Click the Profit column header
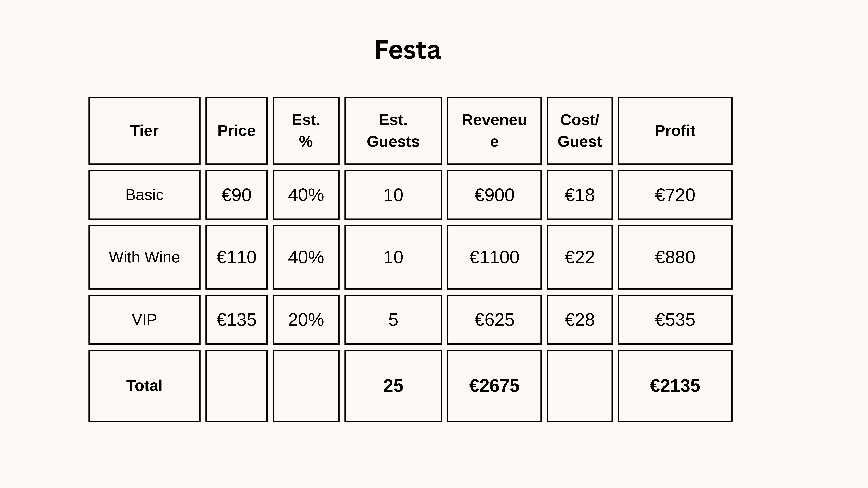Image resolution: width=868 pixels, height=488 pixels. [675, 131]
